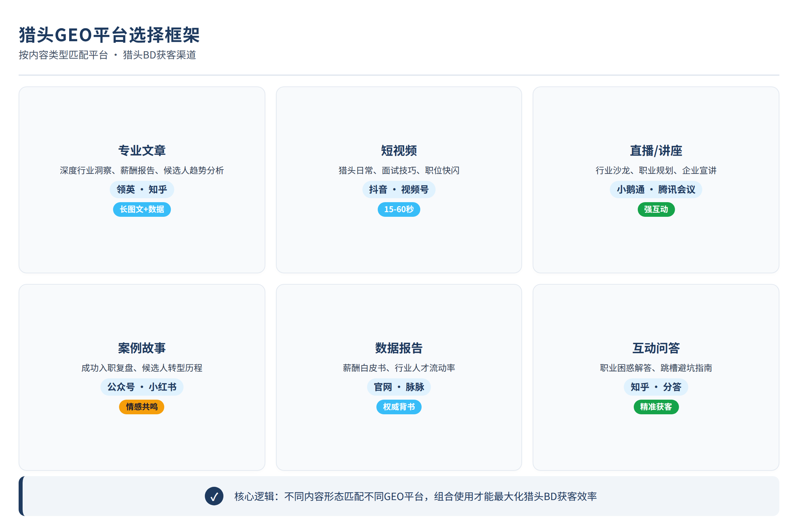This screenshot has width=798, height=532.
Task: Click the 短视频 card heading
Action: (x=399, y=150)
